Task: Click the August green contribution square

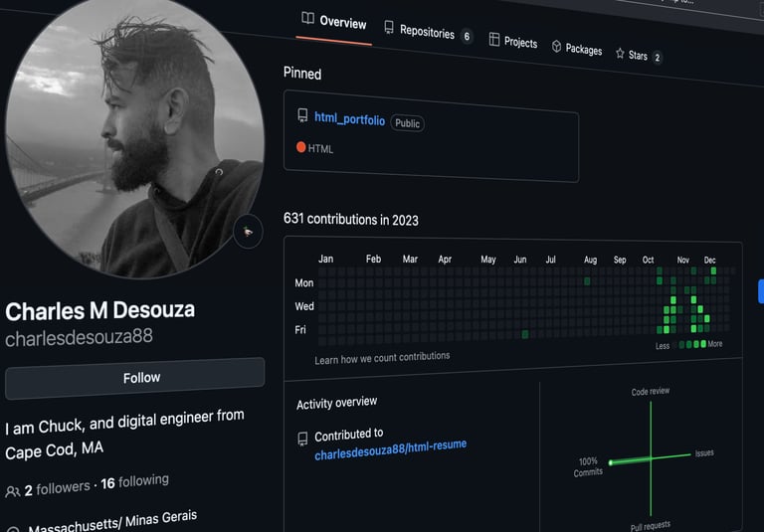Action: (587, 281)
